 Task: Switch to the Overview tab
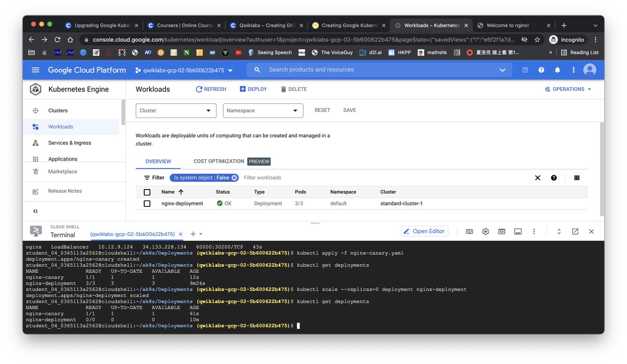[158, 162]
